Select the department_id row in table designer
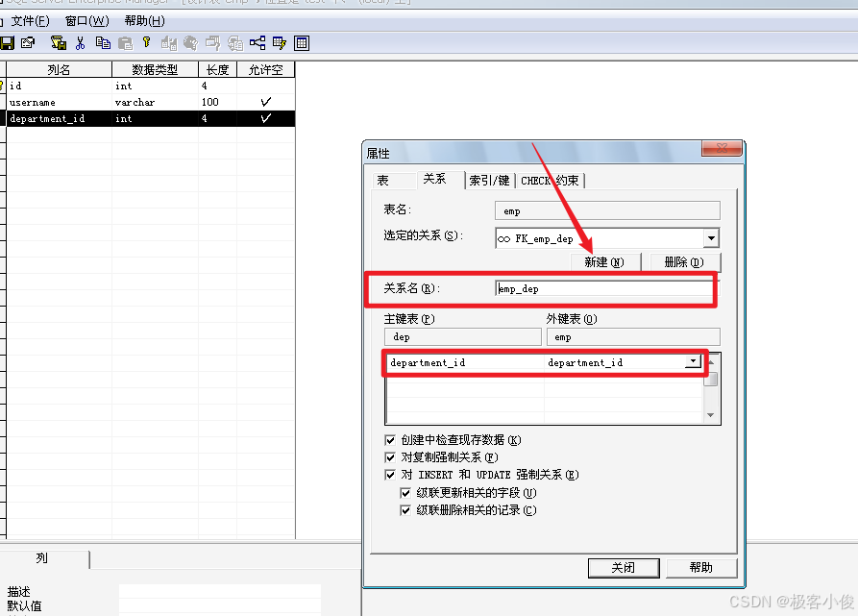Screen dimensions: 858x616 click(151, 119)
